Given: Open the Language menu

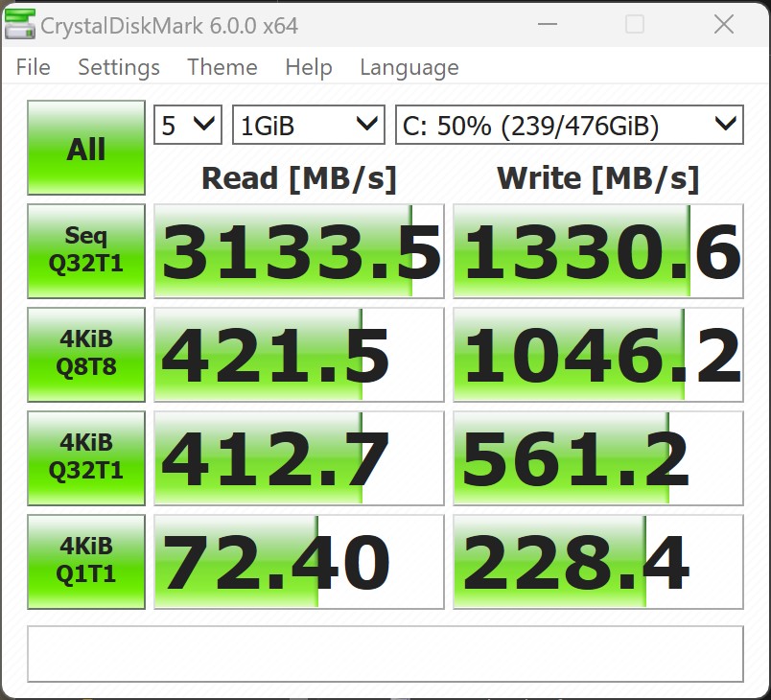Looking at the screenshot, I should coord(409,67).
